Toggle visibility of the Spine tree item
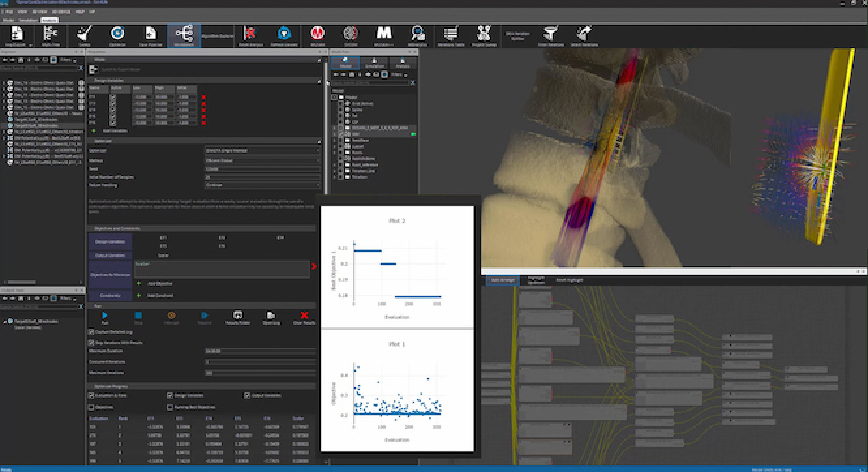 (341, 109)
